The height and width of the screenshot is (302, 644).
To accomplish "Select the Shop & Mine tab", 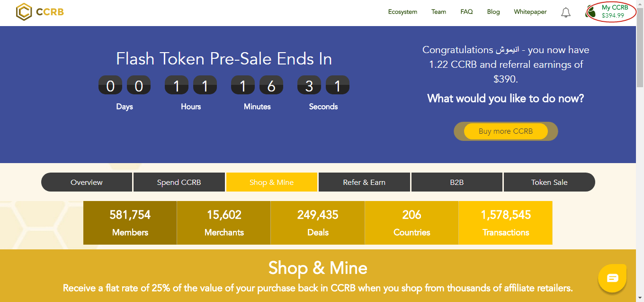I will point(272,182).
